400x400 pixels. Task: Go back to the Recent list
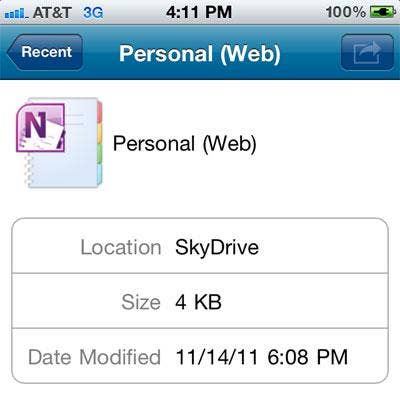45,52
